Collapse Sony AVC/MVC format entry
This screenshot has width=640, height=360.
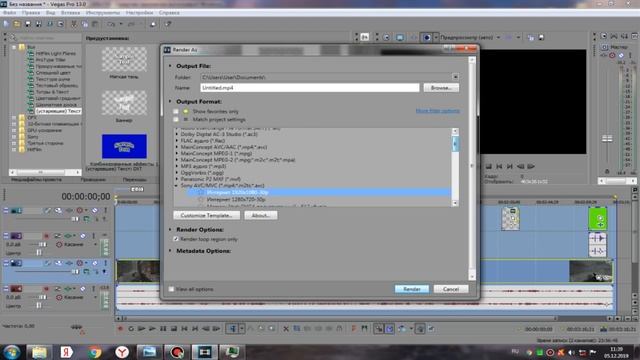click(x=177, y=185)
